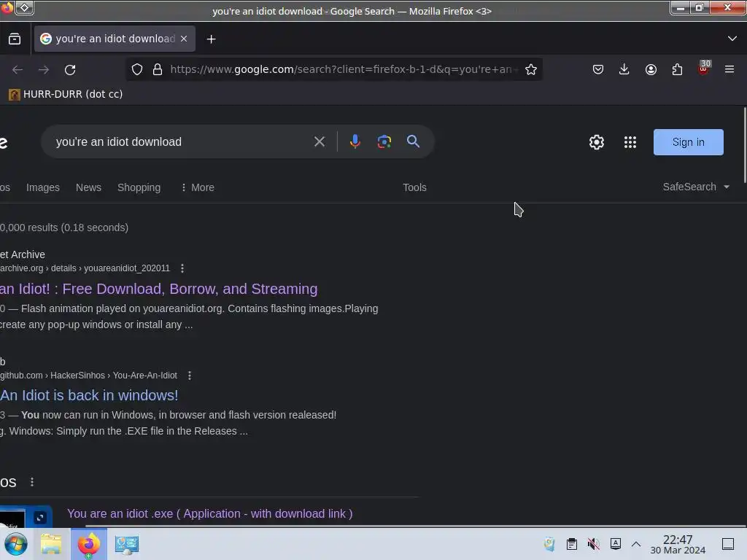Open the Downloads panel icon
The width and height of the screenshot is (747, 560).
(624, 69)
